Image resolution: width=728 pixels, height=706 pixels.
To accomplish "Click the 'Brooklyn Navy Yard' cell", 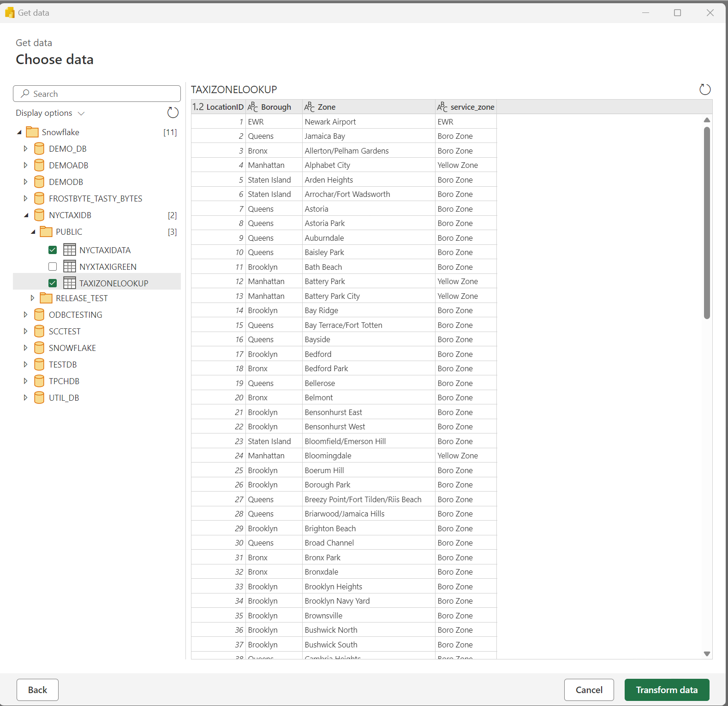I will pyautogui.click(x=369, y=601).
